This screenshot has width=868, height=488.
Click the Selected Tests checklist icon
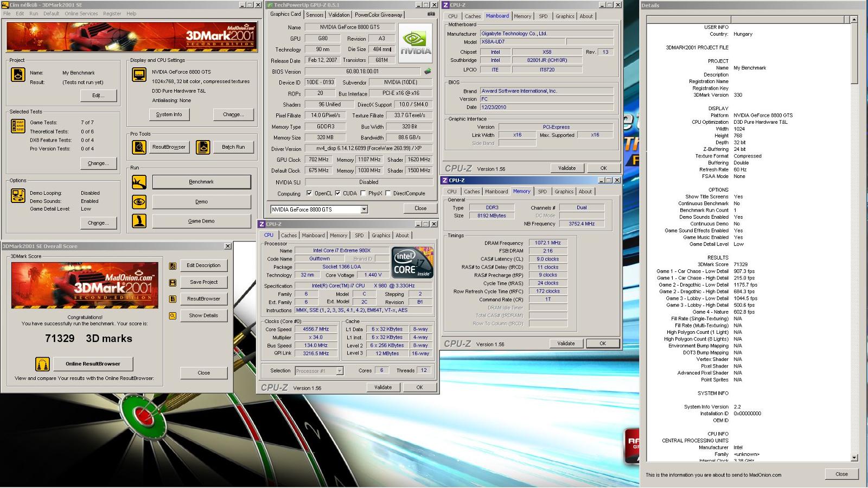[18, 126]
